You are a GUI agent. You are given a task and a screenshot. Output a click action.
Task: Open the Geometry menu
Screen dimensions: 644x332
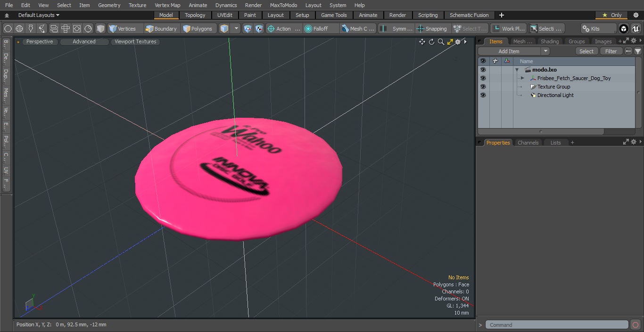tap(109, 5)
